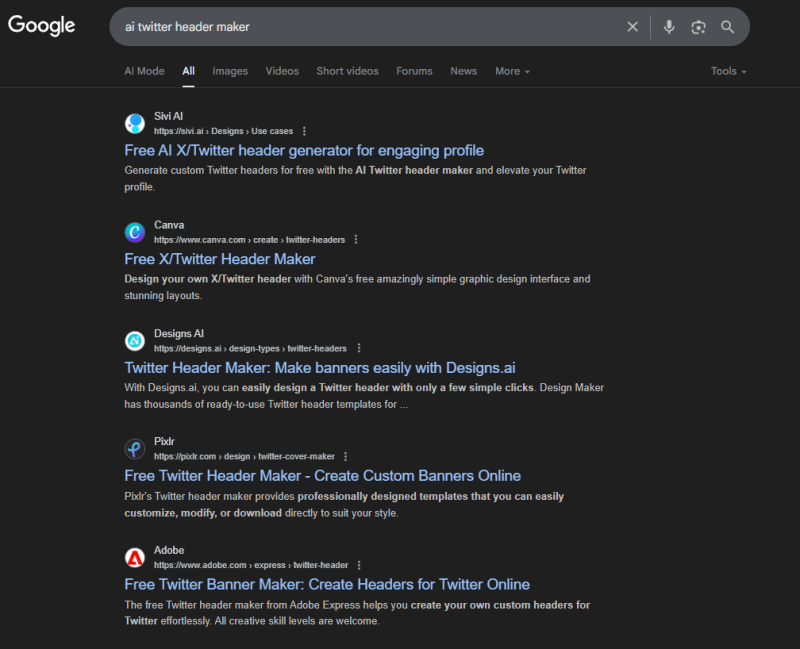Click the 'Pixlr' site name
This screenshot has width=800, height=649.
(164, 441)
